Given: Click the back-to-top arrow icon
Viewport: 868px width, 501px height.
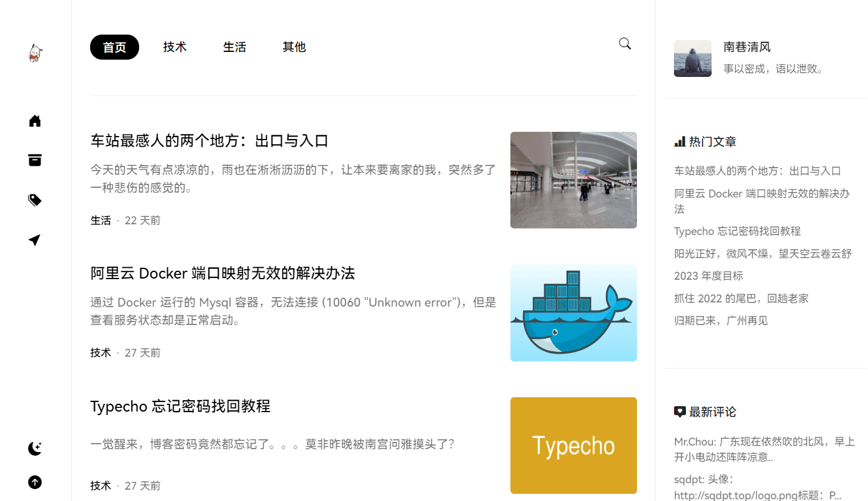Looking at the screenshot, I should (35, 482).
